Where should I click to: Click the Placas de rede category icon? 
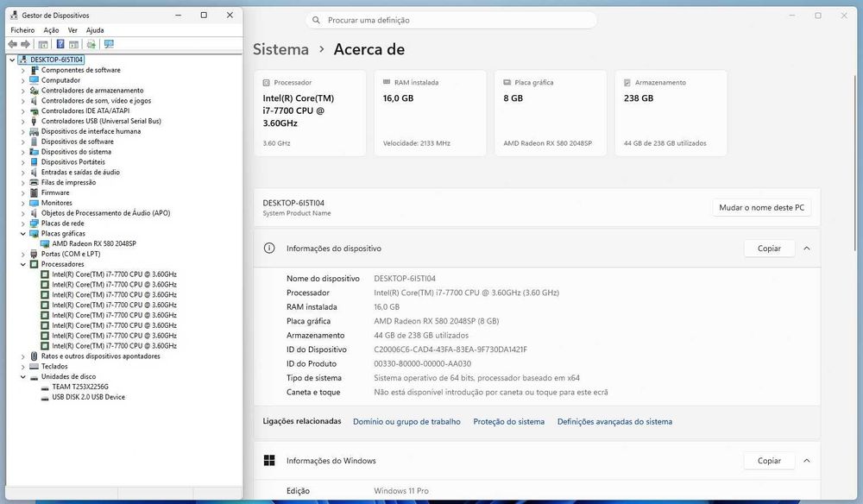point(35,224)
